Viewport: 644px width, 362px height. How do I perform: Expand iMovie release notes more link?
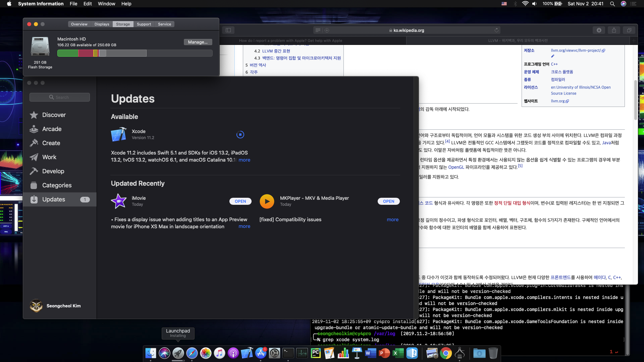click(x=244, y=226)
